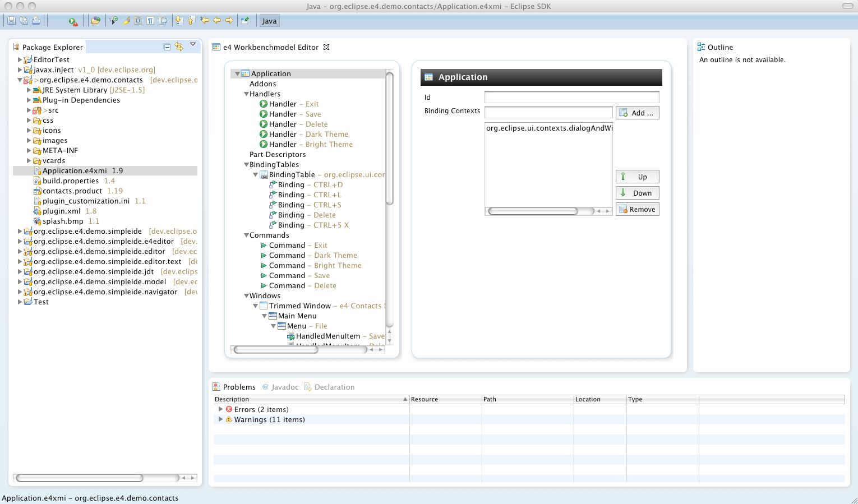
Task: Close the e4 Workbenchmodel Editor tab
Action: (326, 47)
